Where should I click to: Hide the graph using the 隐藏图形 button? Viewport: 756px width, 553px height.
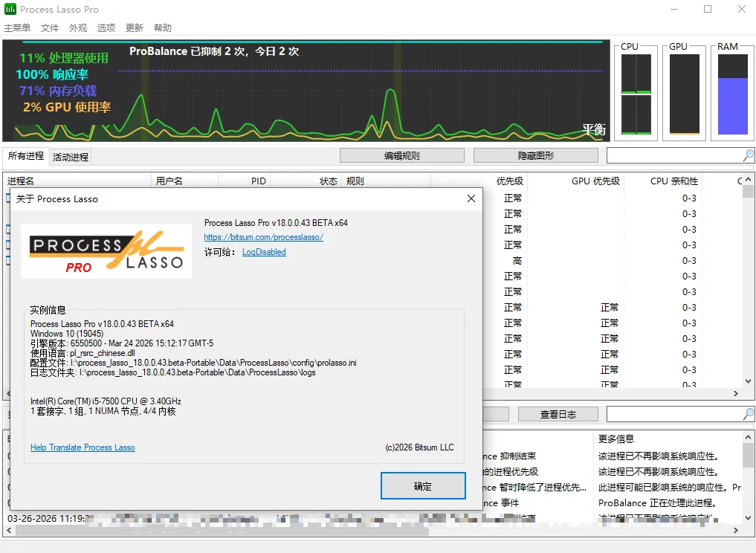pos(535,155)
